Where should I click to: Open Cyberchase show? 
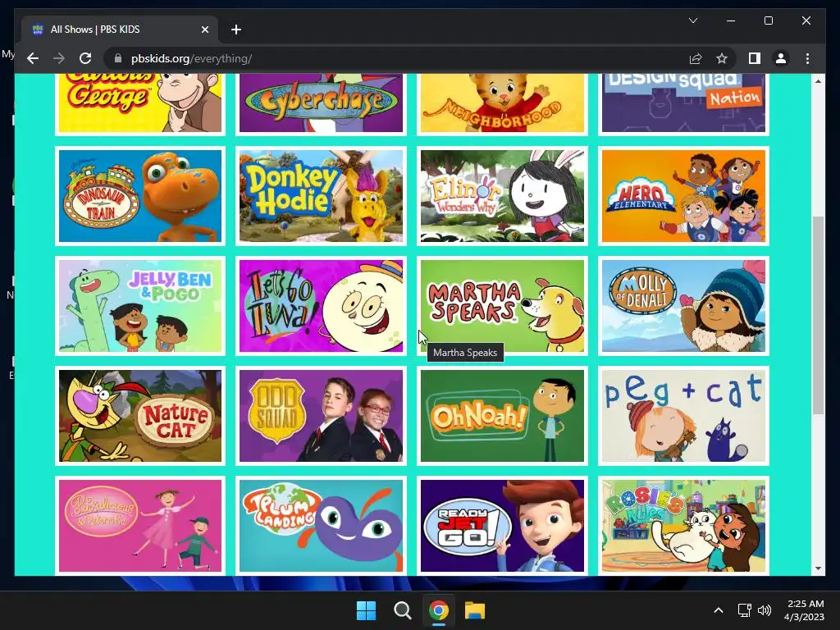pos(321,103)
